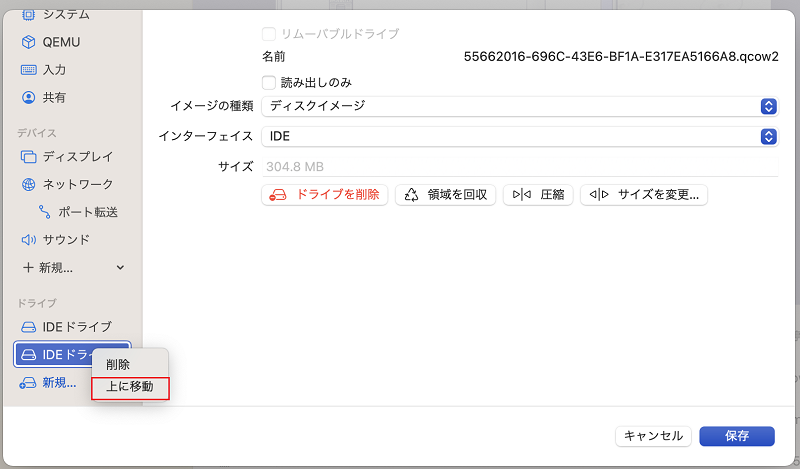800x469 pixels.
Task: Select the サウンド sidebar label
Action: [x=66, y=239]
